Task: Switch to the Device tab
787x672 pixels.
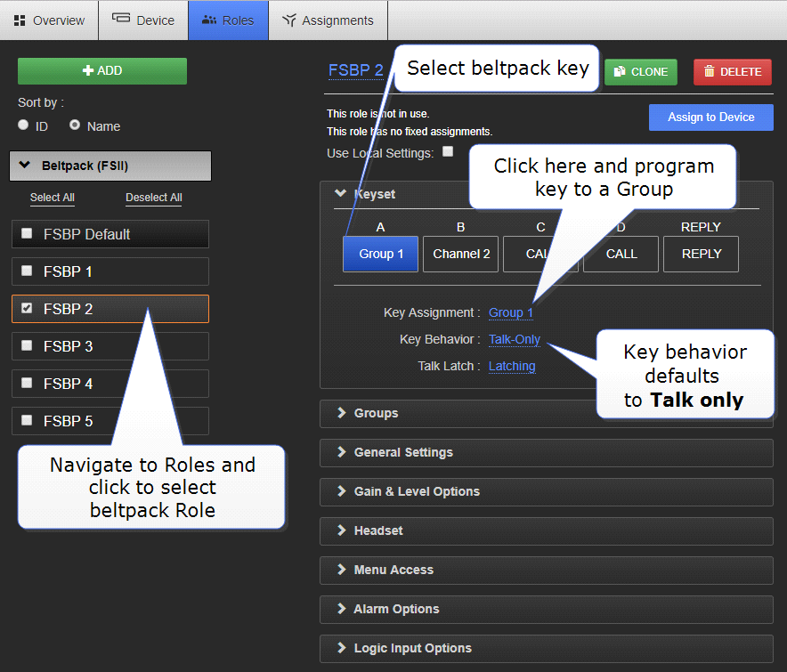Action: [143, 20]
